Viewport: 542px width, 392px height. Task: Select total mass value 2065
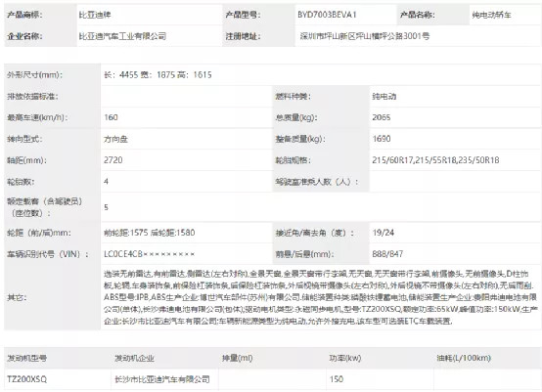[x=382, y=117]
